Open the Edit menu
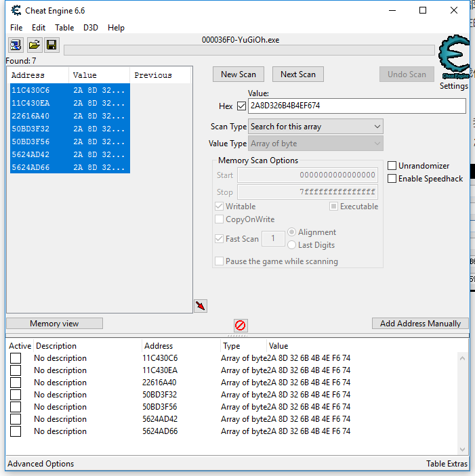The width and height of the screenshot is (475, 476). point(39,28)
